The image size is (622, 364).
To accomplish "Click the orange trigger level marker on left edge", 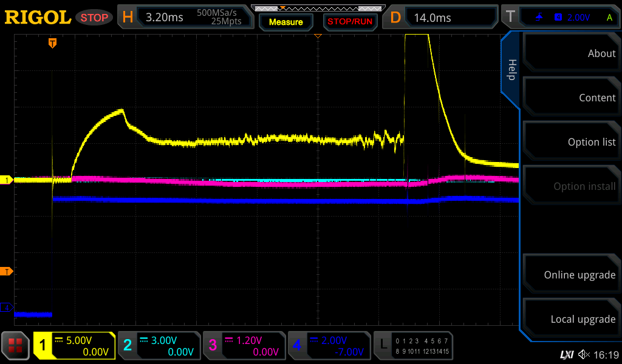I will (x=8, y=271).
